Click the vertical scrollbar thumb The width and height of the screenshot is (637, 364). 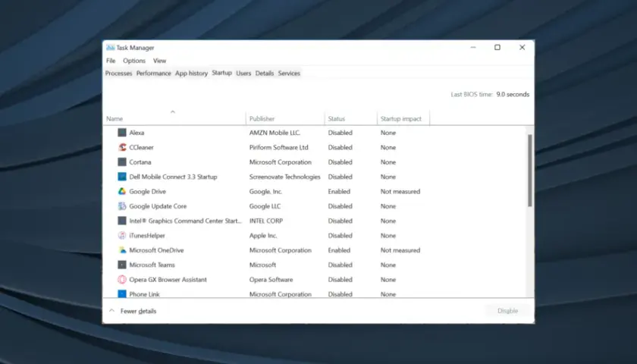click(x=530, y=170)
